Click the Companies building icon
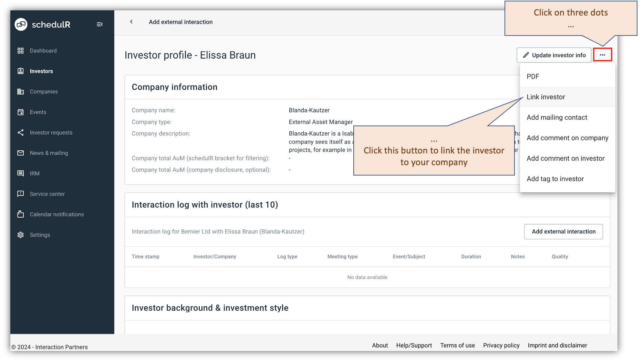The width and height of the screenshot is (644, 360). click(x=21, y=91)
